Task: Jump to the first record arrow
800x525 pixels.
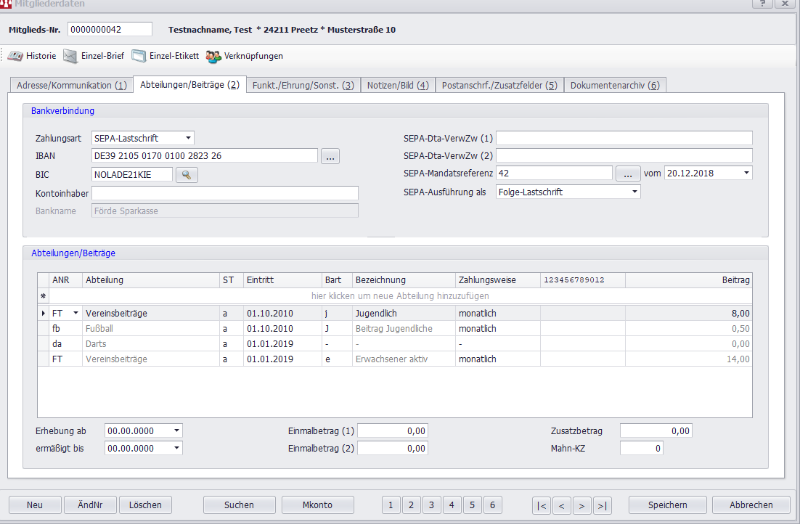Action: pos(540,505)
